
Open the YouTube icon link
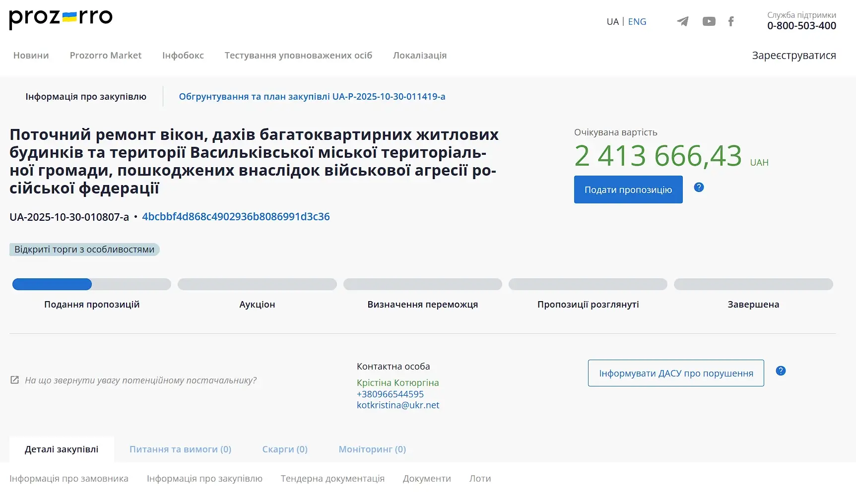(709, 21)
